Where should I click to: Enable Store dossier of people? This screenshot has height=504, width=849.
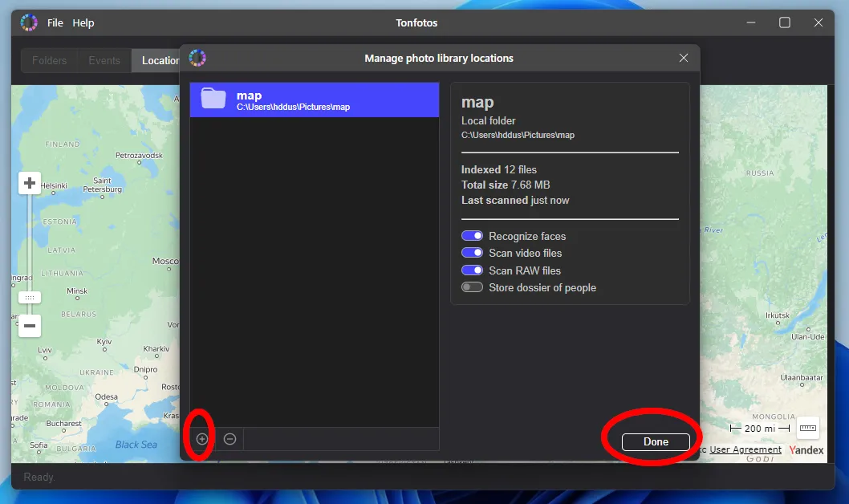coord(472,287)
